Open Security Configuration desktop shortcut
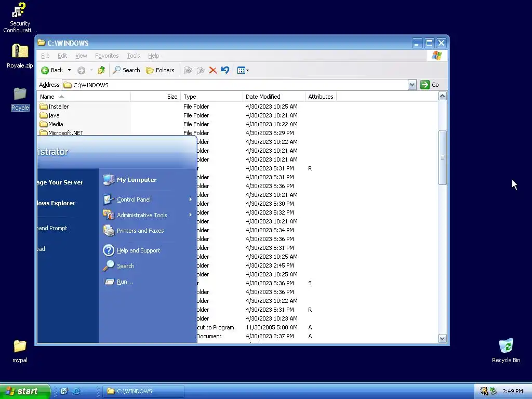The height and width of the screenshot is (399, 532). 20,18
